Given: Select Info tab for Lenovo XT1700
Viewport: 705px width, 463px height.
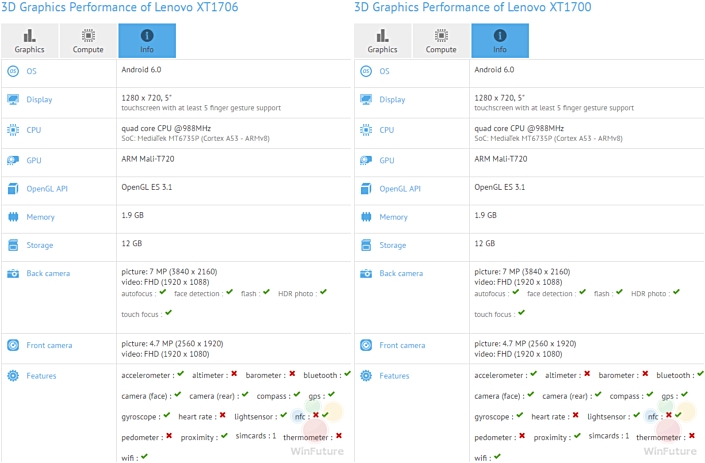Looking at the screenshot, I should 500,41.
